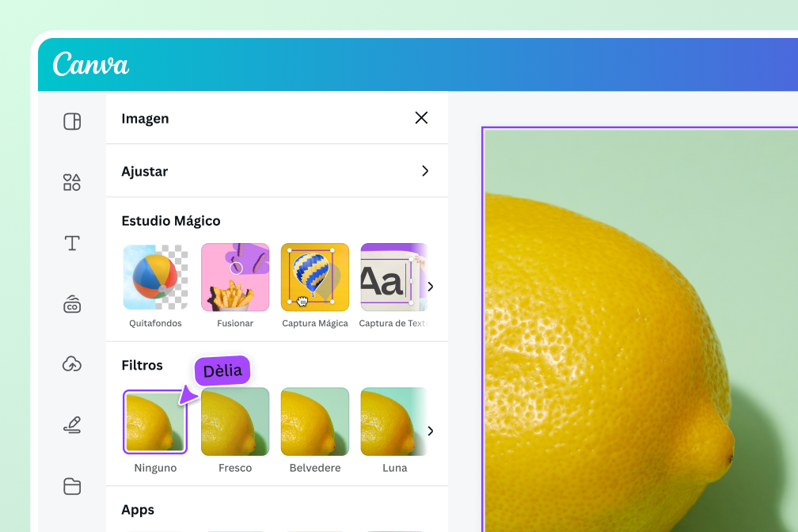Click the Fusionar label
Image resolution: width=798 pixels, height=532 pixels.
pos(235,323)
